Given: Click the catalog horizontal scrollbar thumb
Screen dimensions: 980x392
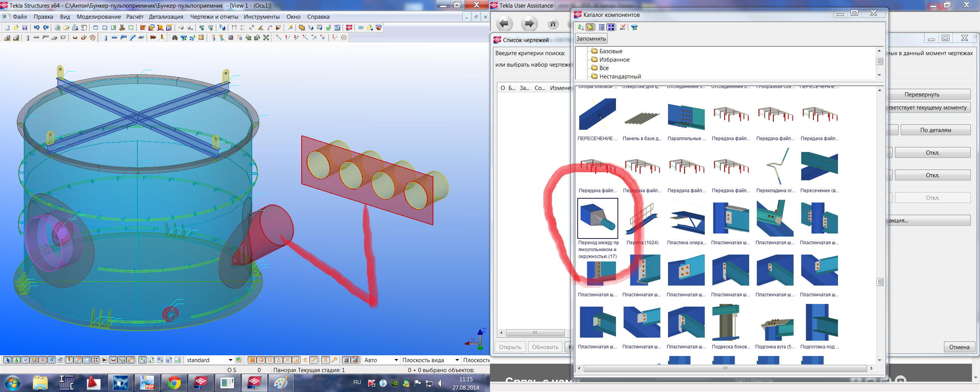Looking at the screenshot, I should click(x=725, y=368).
